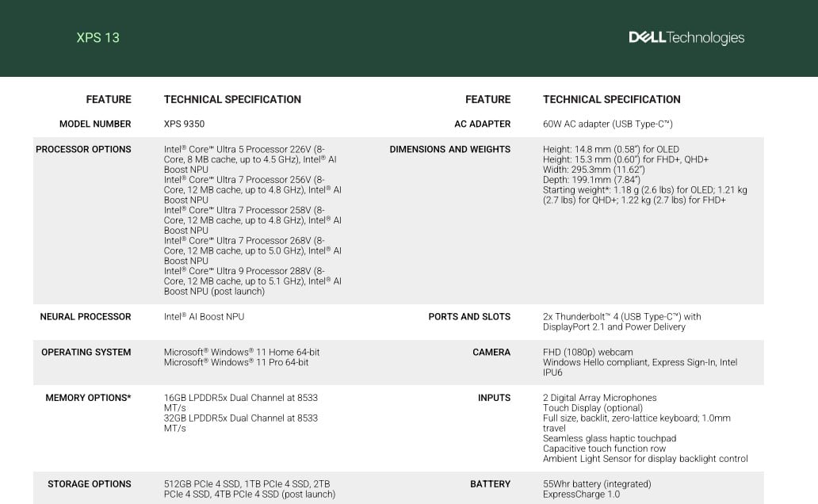This screenshot has height=504, width=818.
Task: Click the BATTERY label
Action: [491, 484]
